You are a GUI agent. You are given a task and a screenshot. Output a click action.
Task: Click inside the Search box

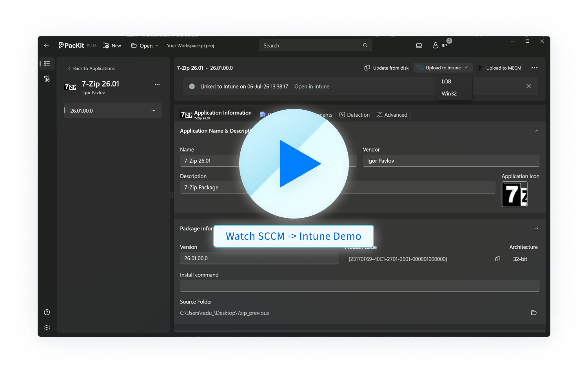[316, 45]
